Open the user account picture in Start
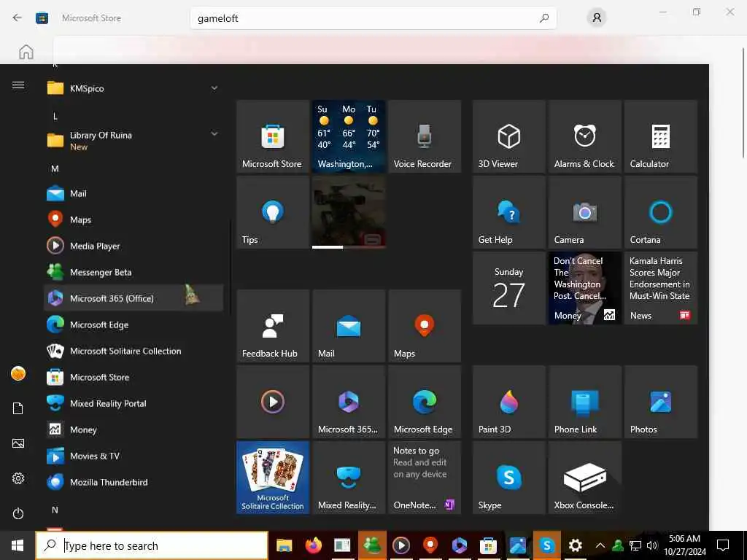The height and width of the screenshot is (560, 747). coord(18,373)
